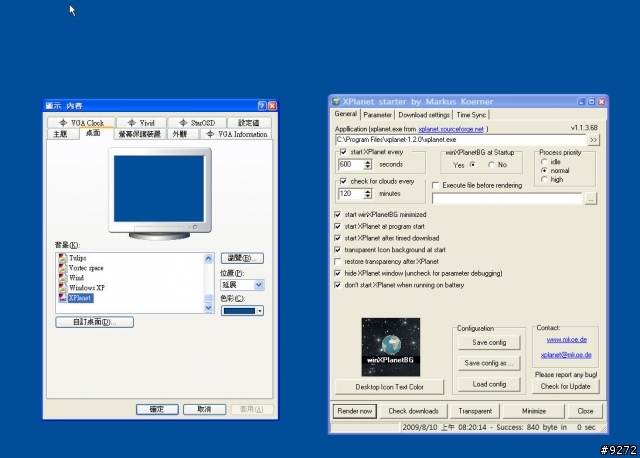Viewport: 640px width, 458px height.
Task: Select 'Vortec space' in the background list
Action: (86, 268)
